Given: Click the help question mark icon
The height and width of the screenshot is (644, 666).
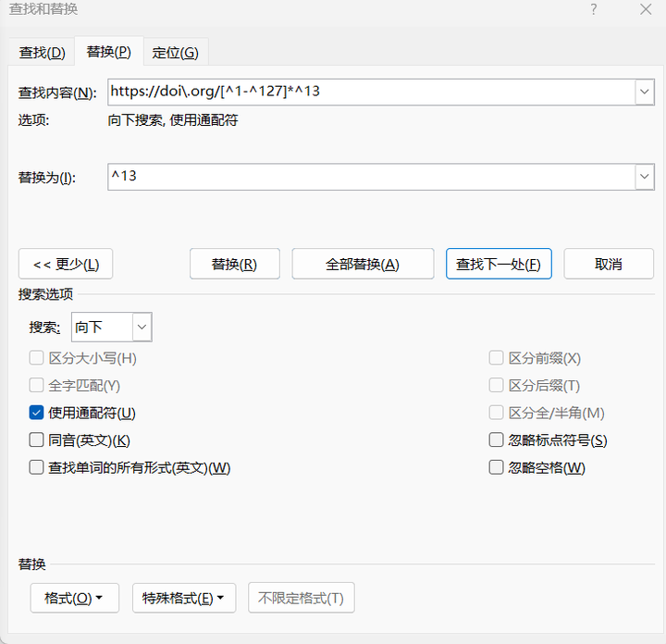Looking at the screenshot, I should [594, 9].
